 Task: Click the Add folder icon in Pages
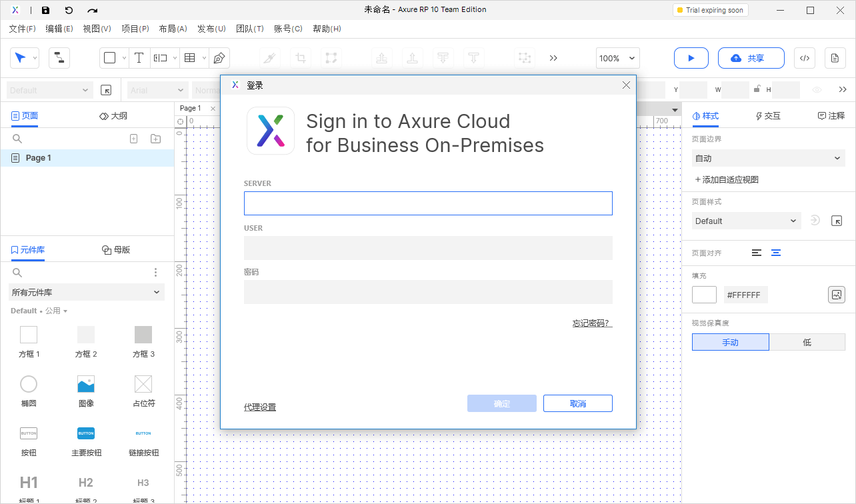(155, 139)
